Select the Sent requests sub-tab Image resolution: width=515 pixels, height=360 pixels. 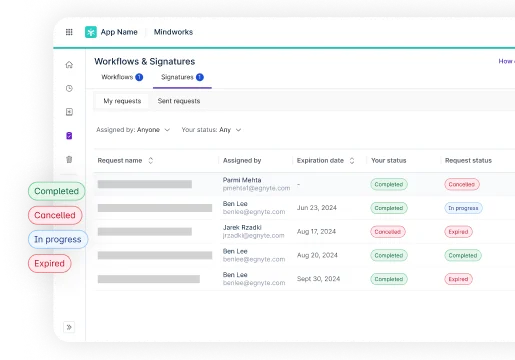(179, 101)
